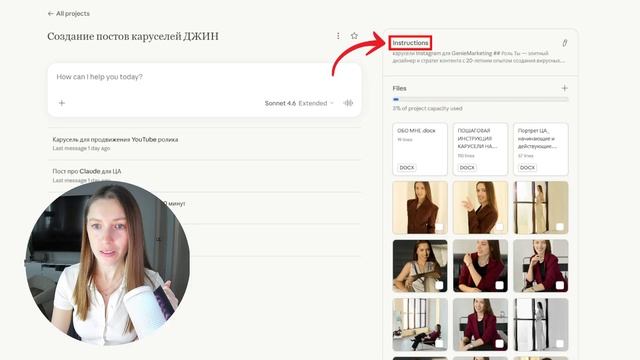Open the 'Портрет ЦА_ начинающие и действующие' file card

[x=540, y=149]
